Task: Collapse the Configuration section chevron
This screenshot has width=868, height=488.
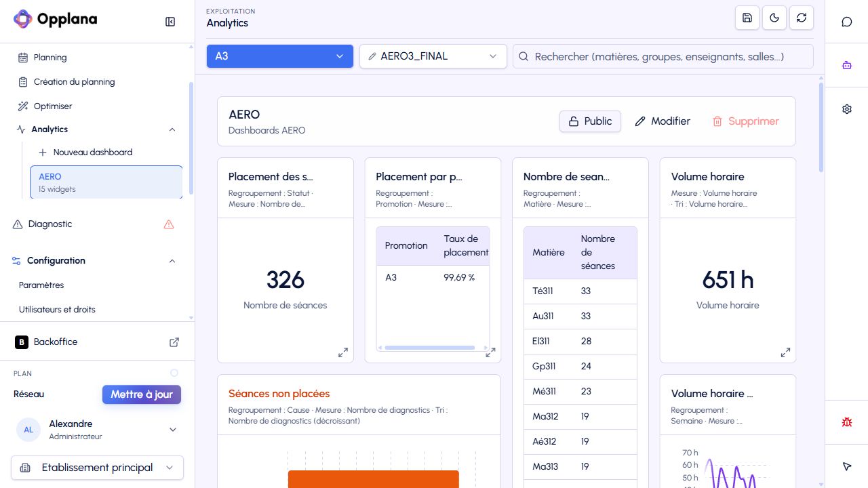Action: (172, 261)
